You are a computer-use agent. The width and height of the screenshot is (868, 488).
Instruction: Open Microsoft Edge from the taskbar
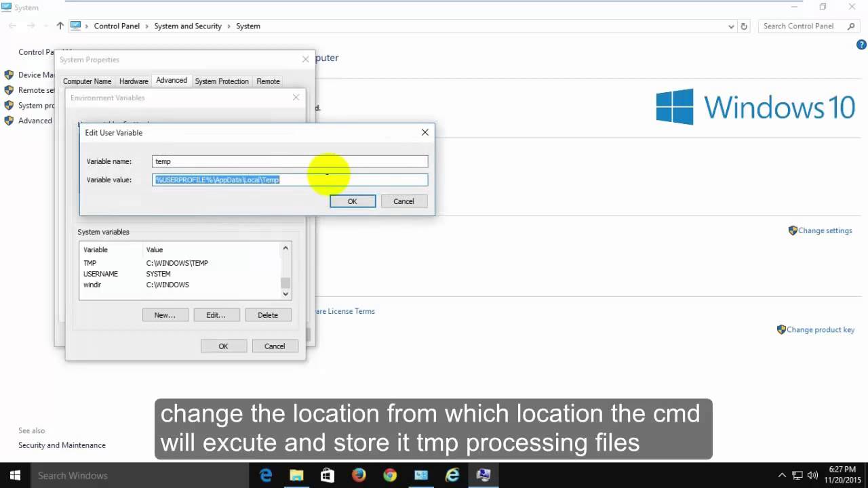pyautogui.click(x=266, y=475)
